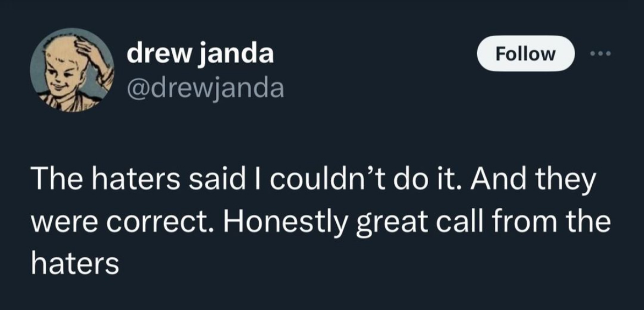Show more actions for this tweet
Screen dimensions: 644x310
tap(601, 53)
